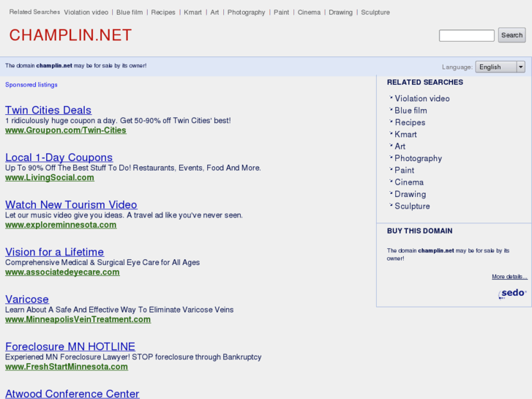This screenshot has width=532, height=399.
Task: Click the arrow bullet beside sidebar Kmart
Action: click(391, 133)
